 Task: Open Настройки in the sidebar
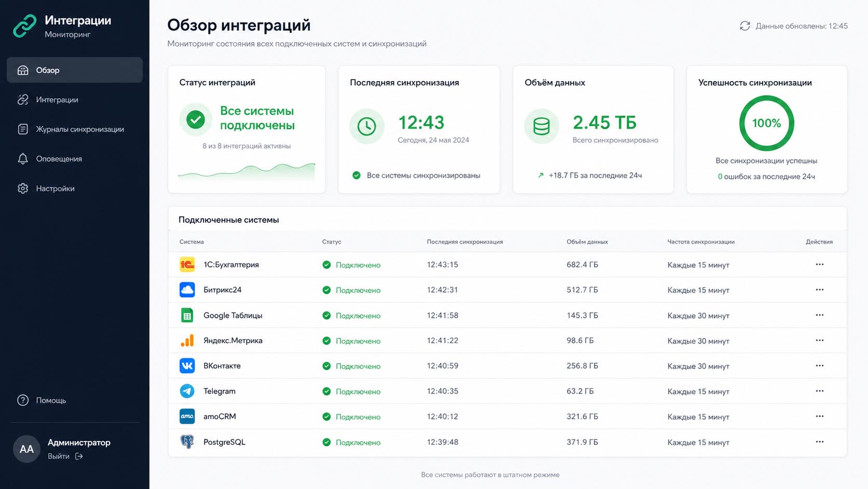coord(75,189)
